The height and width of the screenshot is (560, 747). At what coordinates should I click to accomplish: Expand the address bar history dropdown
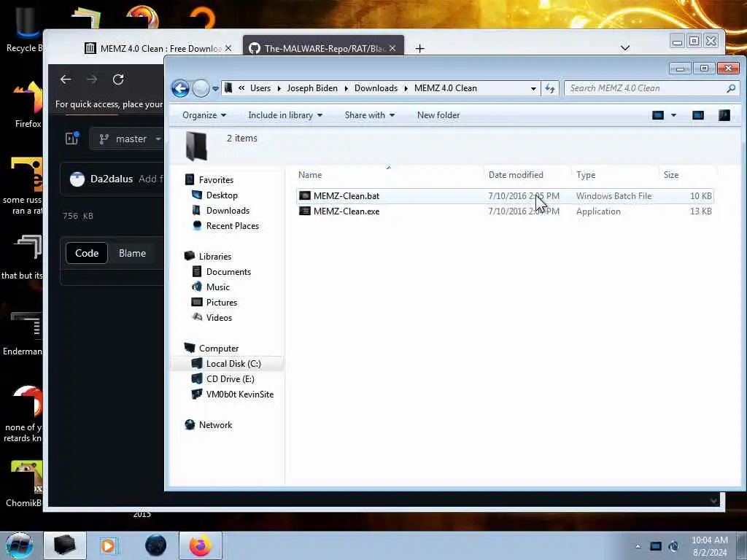[x=533, y=88]
